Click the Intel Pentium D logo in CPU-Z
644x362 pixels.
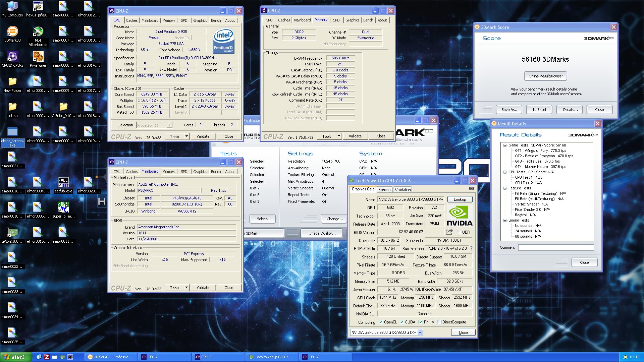tap(223, 41)
